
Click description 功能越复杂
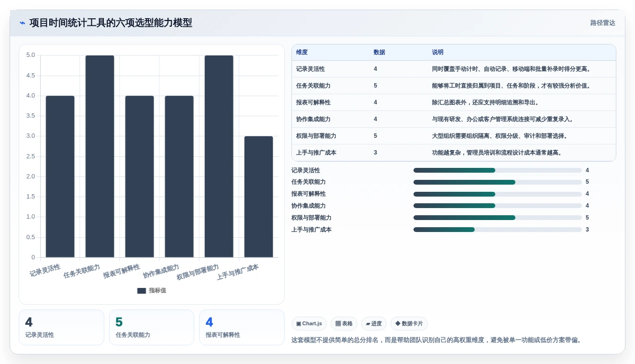coord(497,153)
